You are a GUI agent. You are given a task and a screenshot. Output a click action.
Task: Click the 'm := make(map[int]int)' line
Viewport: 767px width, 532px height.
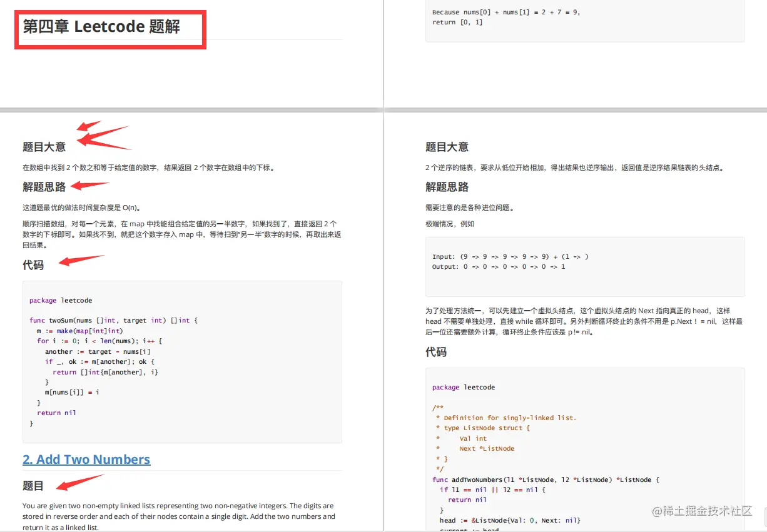click(x=80, y=331)
